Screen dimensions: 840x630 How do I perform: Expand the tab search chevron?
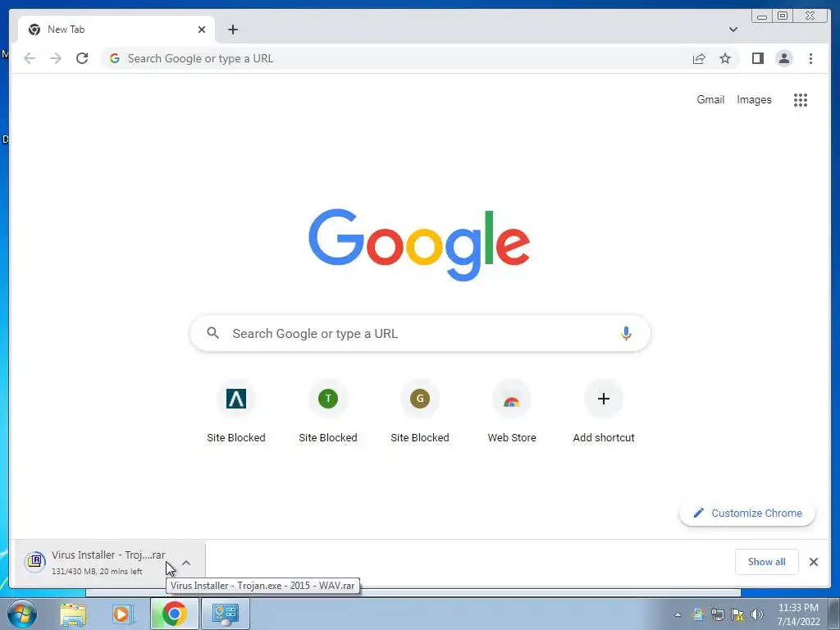(733, 30)
